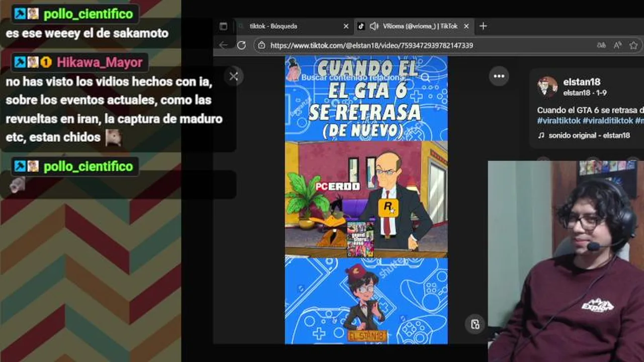View site info via the lock icon
The width and height of the screenshot is (644, 362).
[261, 45]
